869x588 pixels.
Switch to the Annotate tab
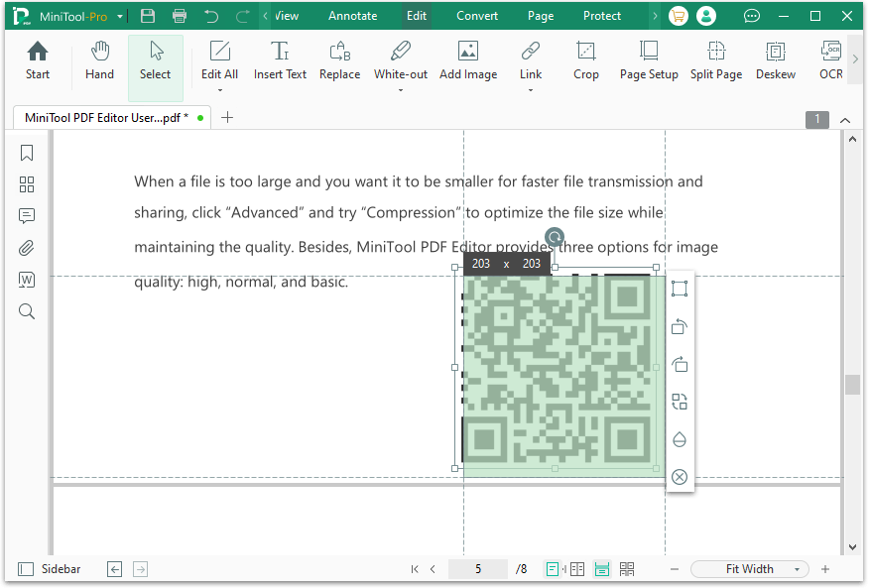pyautogui.click(x=352, y=16)
